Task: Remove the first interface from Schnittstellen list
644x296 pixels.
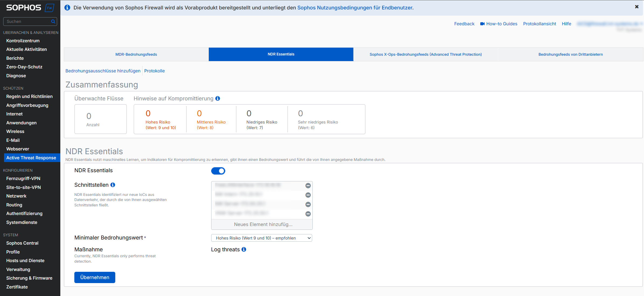Action: [x=308, y=186]
